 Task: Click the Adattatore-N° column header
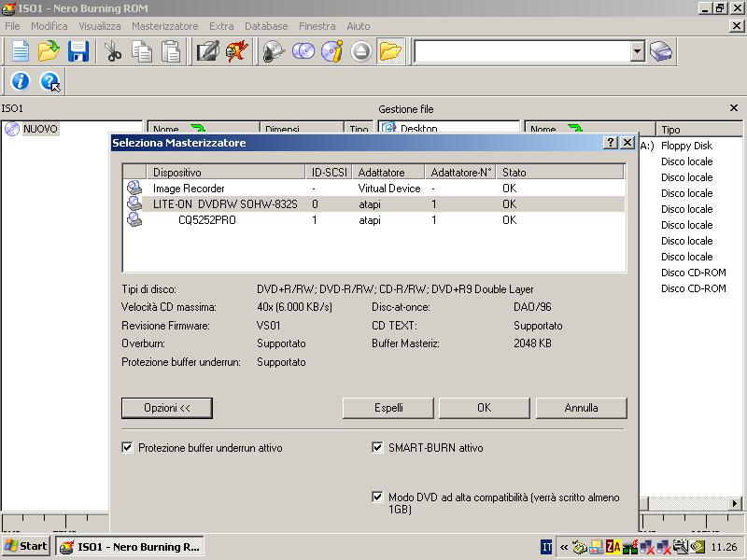point(460,172)
